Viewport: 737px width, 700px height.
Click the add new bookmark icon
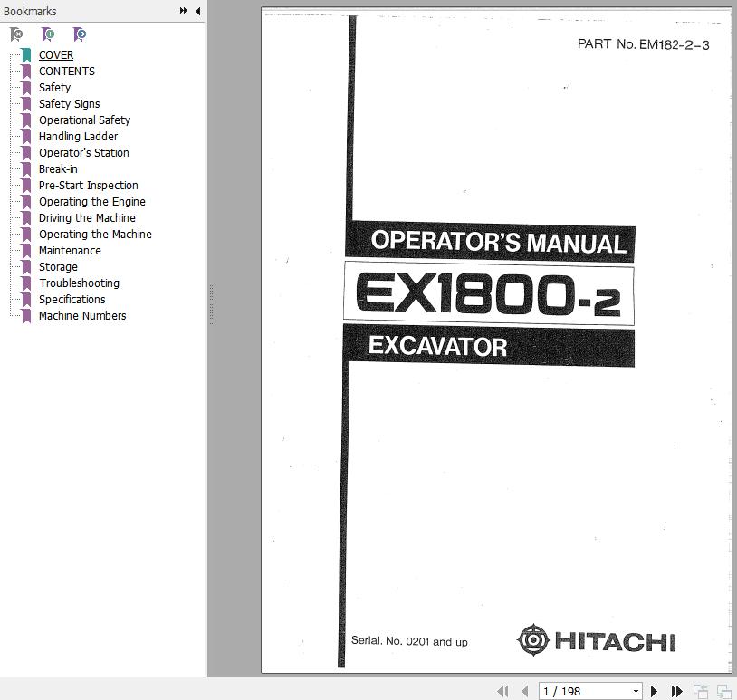coord(48,34)
